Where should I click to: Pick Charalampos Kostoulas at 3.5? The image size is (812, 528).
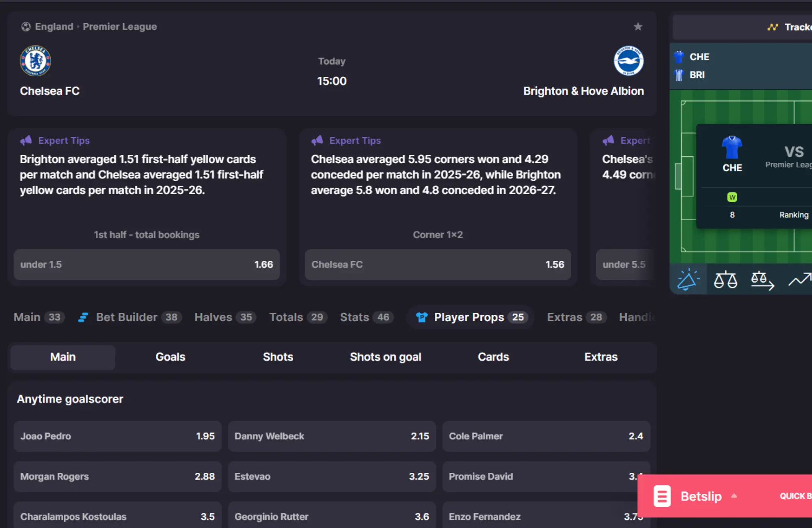pyautogui.click(x=117, y=516)
